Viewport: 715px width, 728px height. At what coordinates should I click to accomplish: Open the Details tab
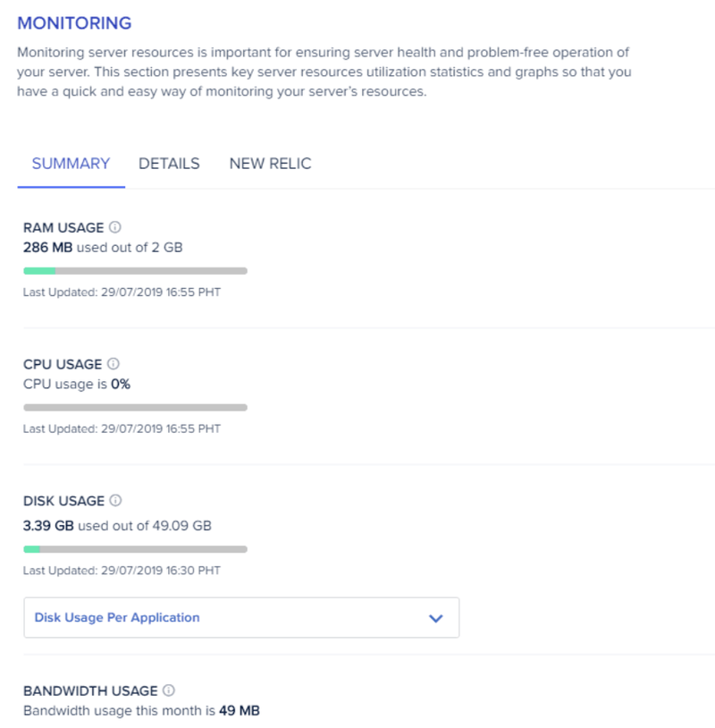click(169, 164)
